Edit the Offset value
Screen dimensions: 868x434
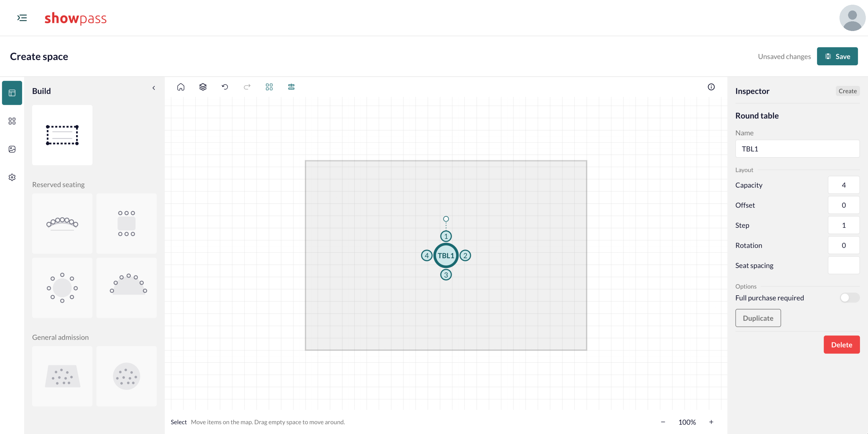pos(843,205)
